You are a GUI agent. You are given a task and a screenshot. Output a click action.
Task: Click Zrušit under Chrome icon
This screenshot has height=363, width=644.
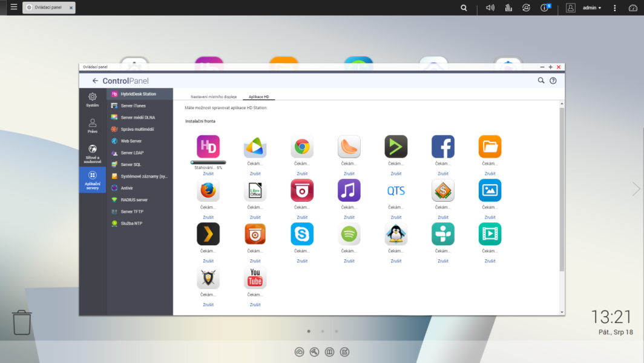coord(302,173)
